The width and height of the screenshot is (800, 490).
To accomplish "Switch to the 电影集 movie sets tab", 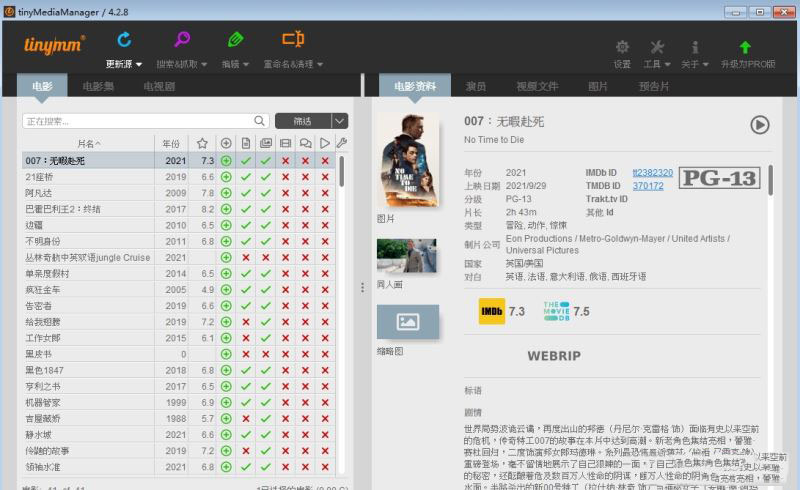I will point(98,86).
